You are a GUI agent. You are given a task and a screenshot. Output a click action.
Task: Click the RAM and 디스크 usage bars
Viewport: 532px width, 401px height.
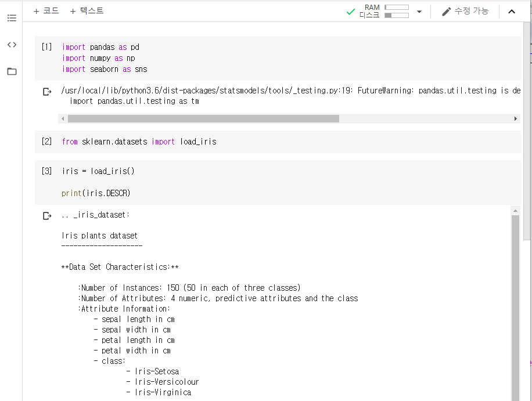coord(396,12)
